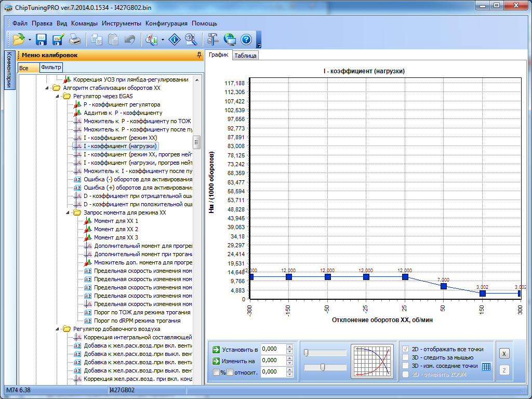Click the open file folder icon
The height and width of the screenshot is (399, 532).
pyautogui.click(x=19, y=39)
